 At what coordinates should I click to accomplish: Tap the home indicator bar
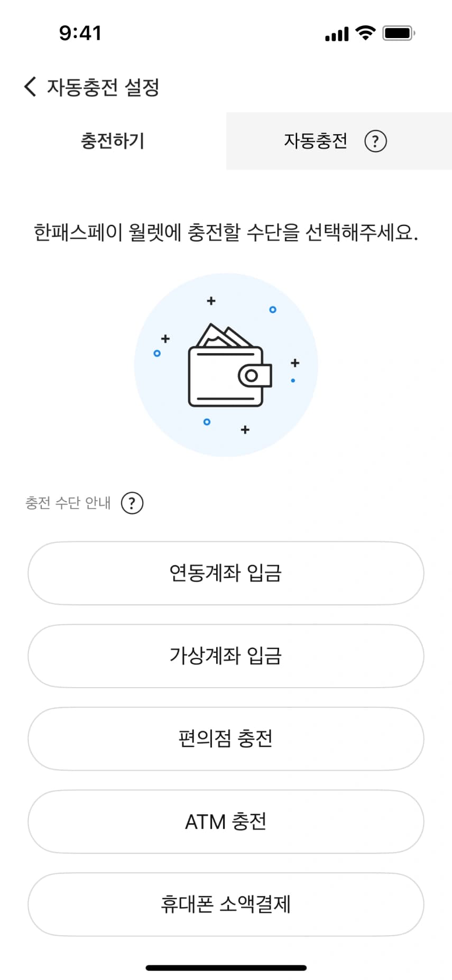pyautogui.click(x=226, y=968)
